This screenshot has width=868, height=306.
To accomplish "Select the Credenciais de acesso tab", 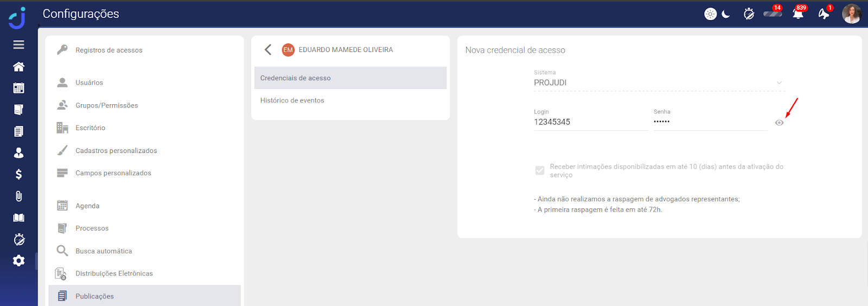I will (350, 78).
